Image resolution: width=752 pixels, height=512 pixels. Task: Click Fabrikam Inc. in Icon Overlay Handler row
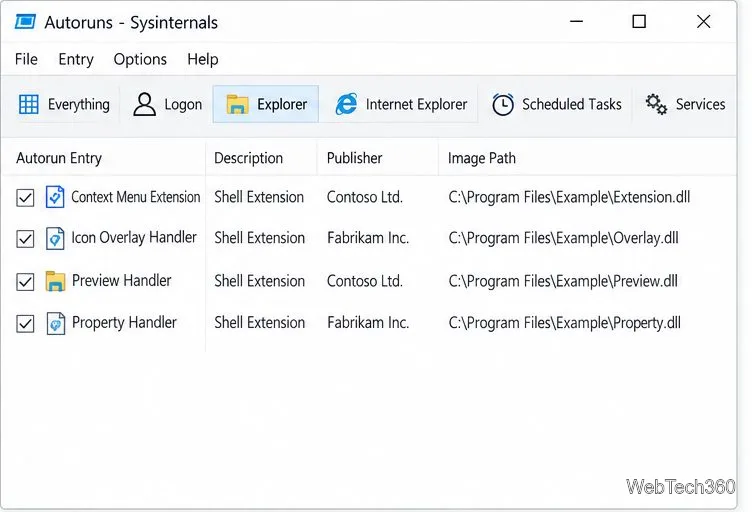click(368, 238)
